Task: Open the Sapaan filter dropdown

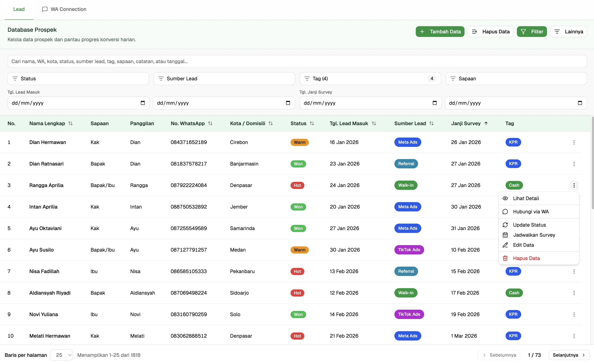Action: coord(516,79)
